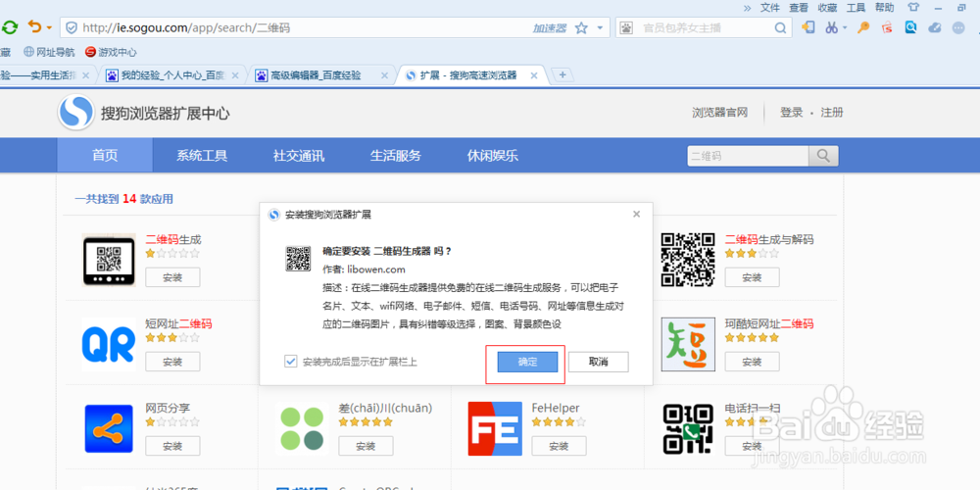The width and height of the screenshot is (980, 490).
Task: Click the FeHelper FE app icon
Action: [x=495, y=429]
